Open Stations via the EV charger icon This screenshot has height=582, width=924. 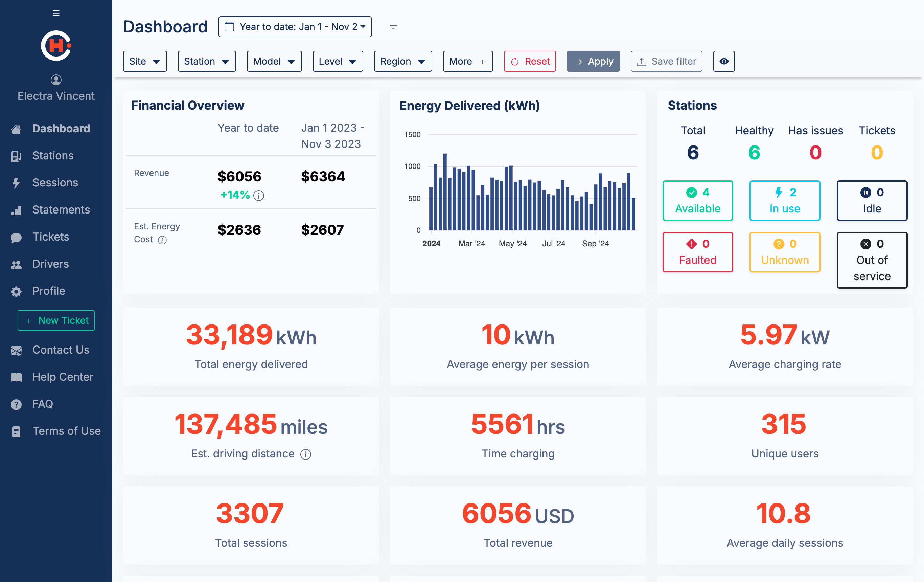16,156
